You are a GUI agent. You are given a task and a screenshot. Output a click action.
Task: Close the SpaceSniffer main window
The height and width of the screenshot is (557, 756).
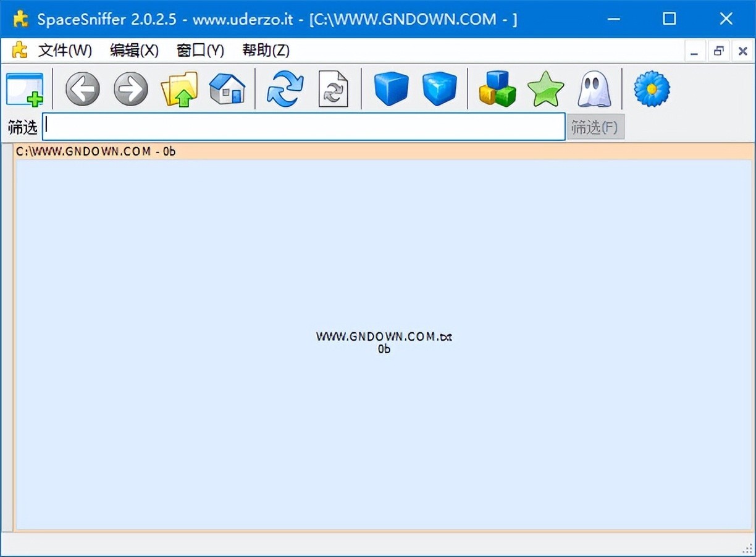pyautogui.click(x=726, y=19)
